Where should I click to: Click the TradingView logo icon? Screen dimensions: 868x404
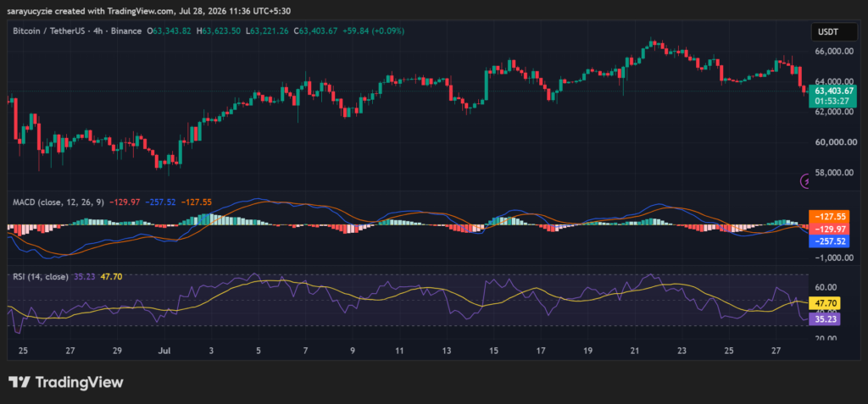point(19,382)
